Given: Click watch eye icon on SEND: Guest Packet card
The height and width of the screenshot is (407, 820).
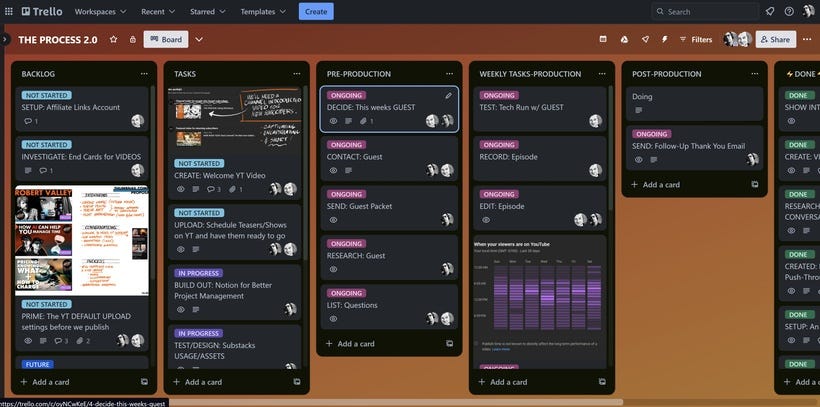Looking at the screenshot, I should [333, 220].
